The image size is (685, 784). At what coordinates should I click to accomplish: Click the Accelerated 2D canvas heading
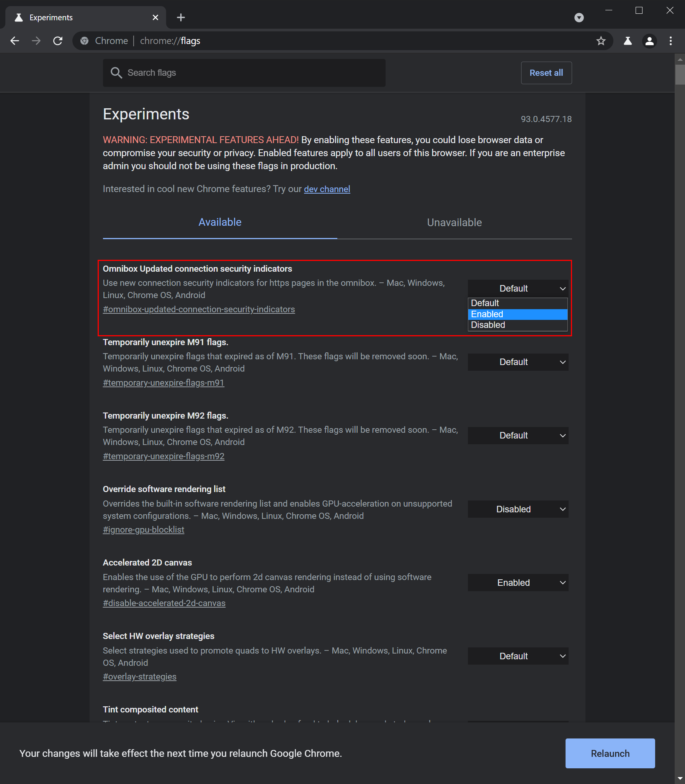click(147, 562)
